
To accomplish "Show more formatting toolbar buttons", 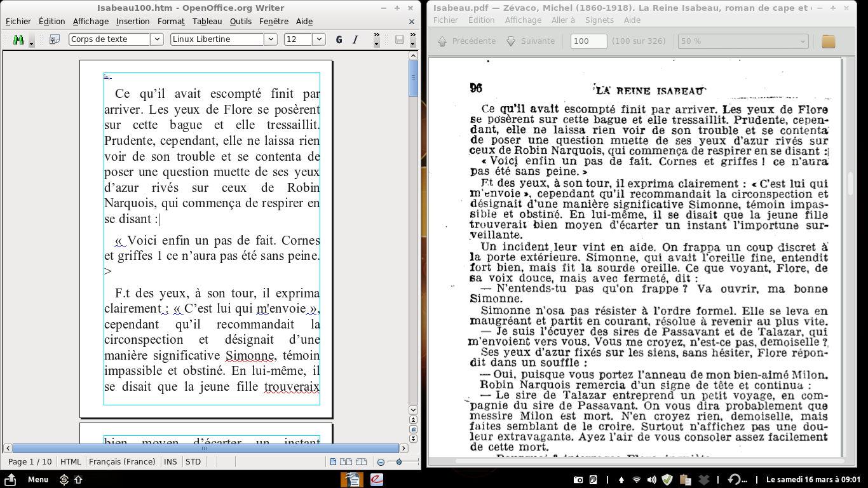I will (x=376, y=39).
